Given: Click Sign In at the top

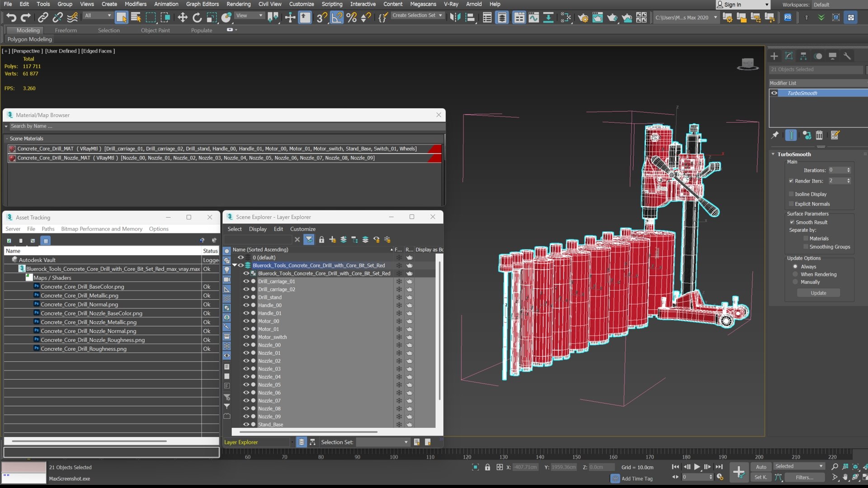Looking at the screenshot, I should [732, 5].
